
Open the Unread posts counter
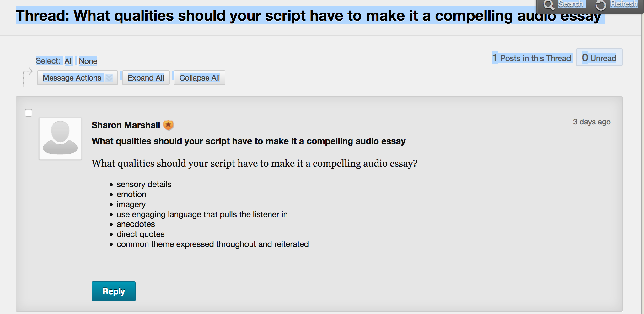pyautogui.click(x=599, y=58)
